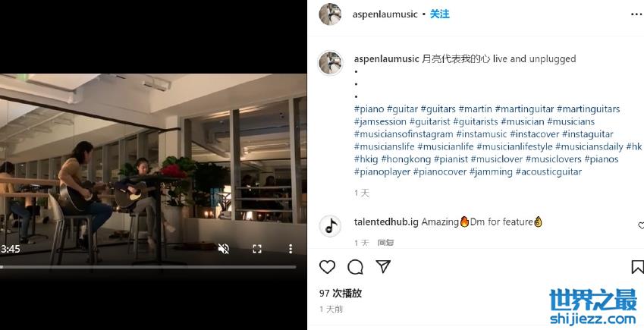Image resolution: width=644 pixels, height=330 pixels.
Task: Click the talentedhub.ig commenter username
Action: pyautogui.click(x=386, y=222)
